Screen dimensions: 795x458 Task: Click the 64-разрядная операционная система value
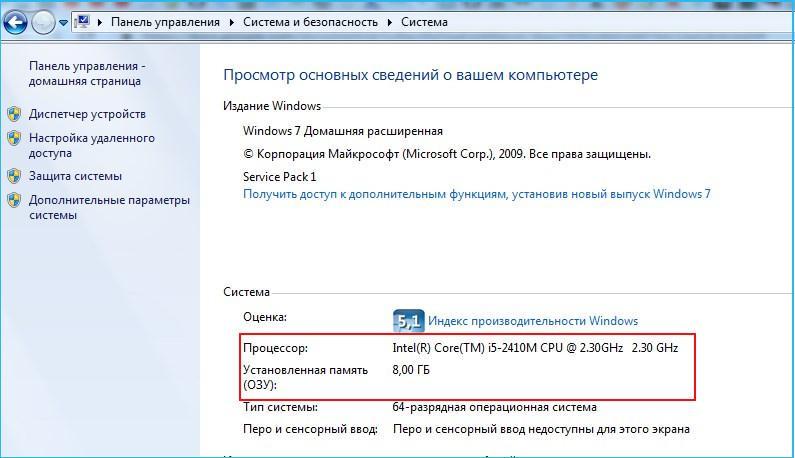(494, 407)
